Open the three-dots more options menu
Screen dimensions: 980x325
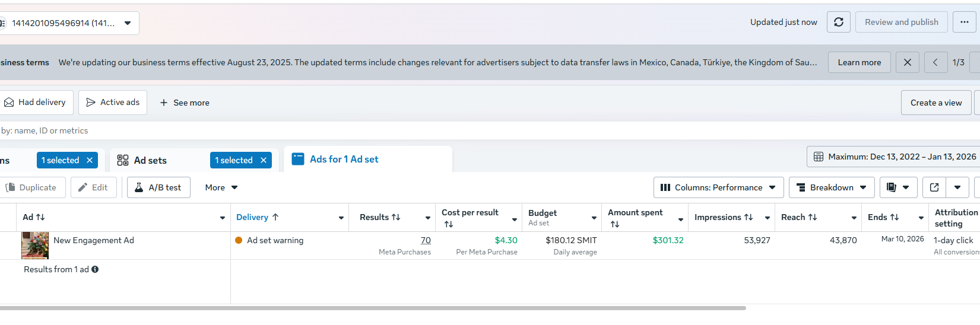click(964, 23)
